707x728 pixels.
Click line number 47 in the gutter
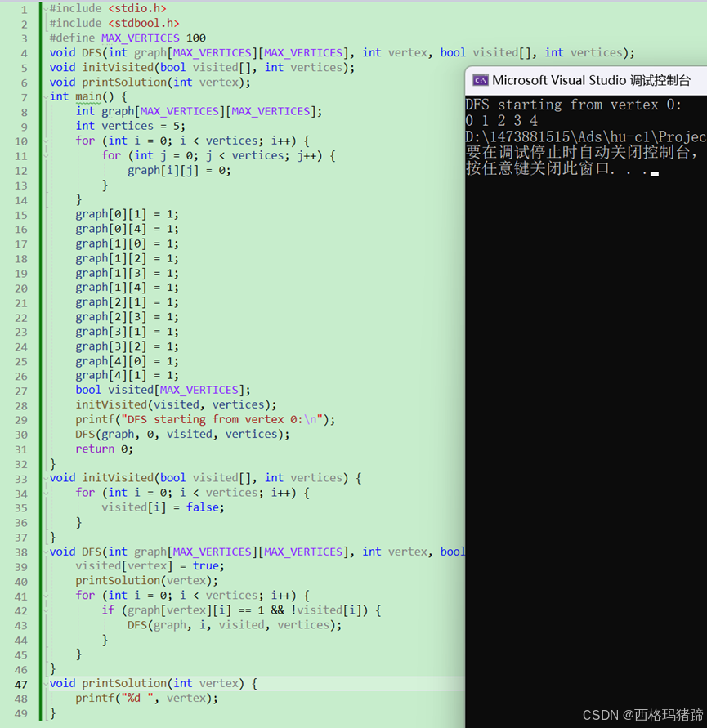[x=21, y=685]
